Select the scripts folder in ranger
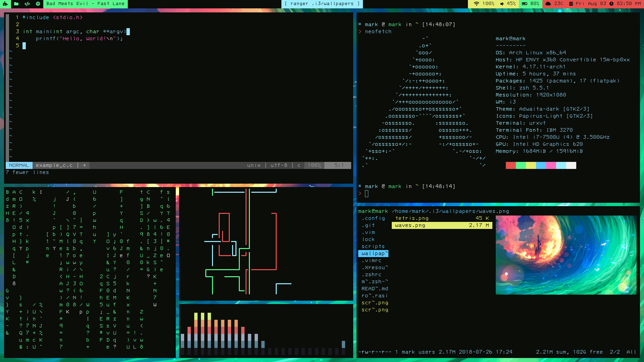 [373, 246]
